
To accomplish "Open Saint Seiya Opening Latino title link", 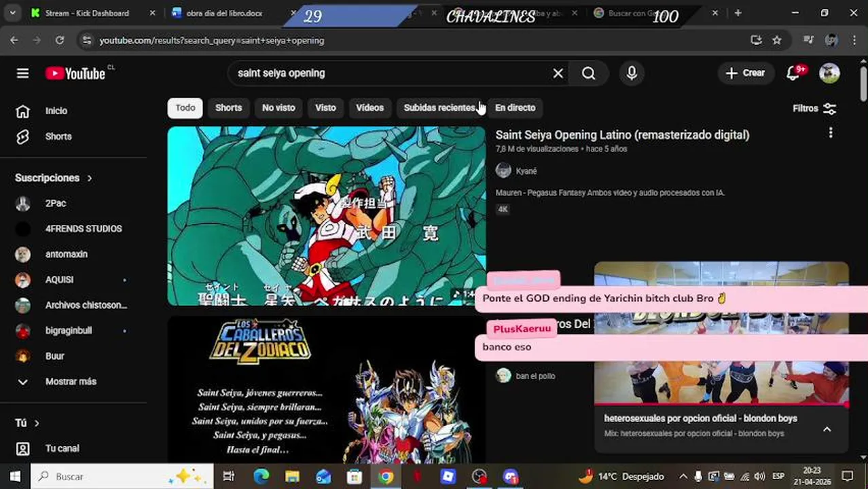I will [622, 135].
